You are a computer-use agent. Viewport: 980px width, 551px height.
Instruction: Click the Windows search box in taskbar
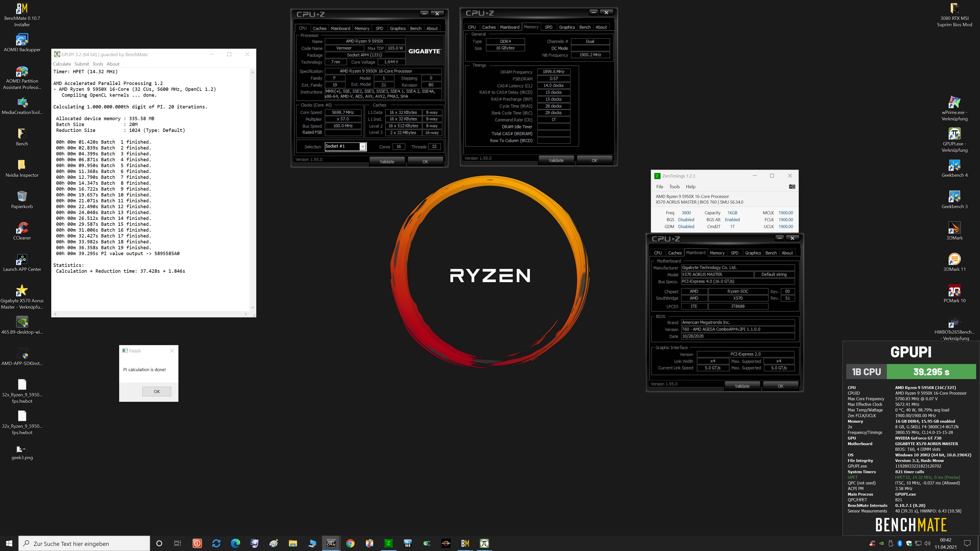pyautogui.click(x=84, y=543)
